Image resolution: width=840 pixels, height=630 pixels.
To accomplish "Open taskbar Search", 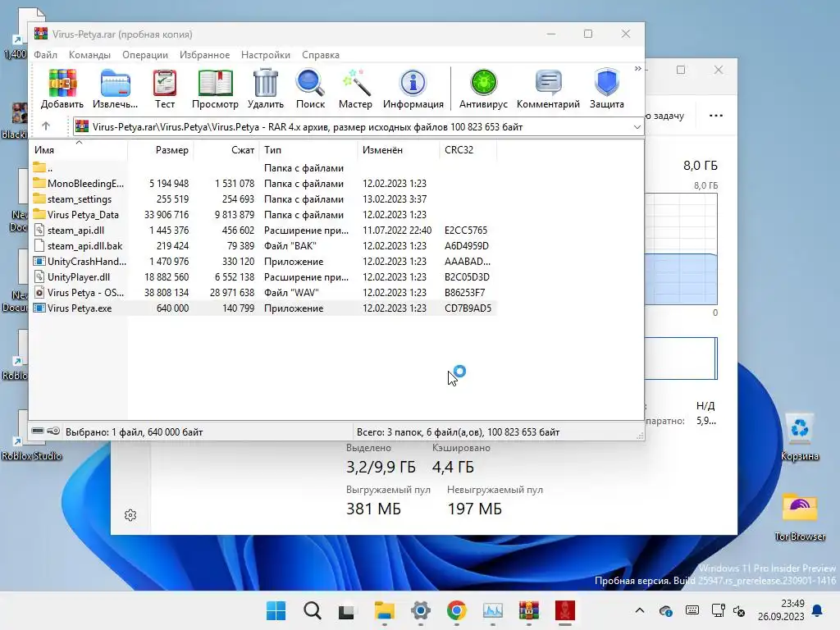I will pyautogui.click(x=312, y=610).
